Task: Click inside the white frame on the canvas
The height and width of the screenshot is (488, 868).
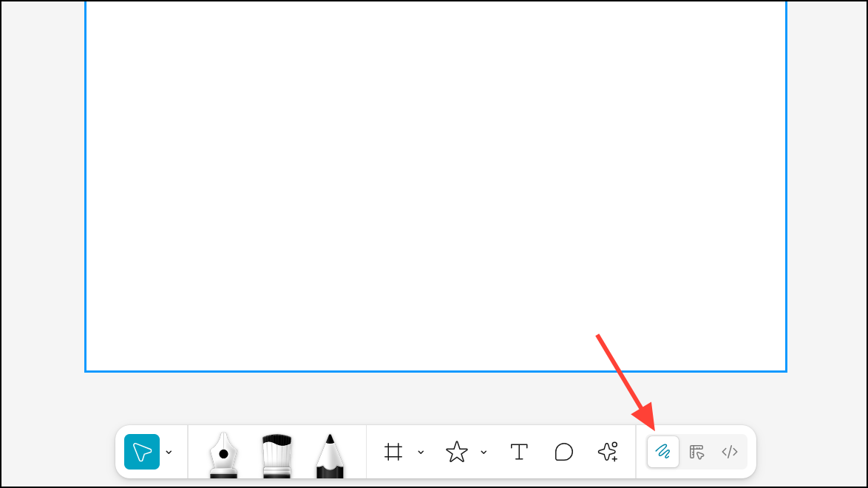Action: pos(435,186)
